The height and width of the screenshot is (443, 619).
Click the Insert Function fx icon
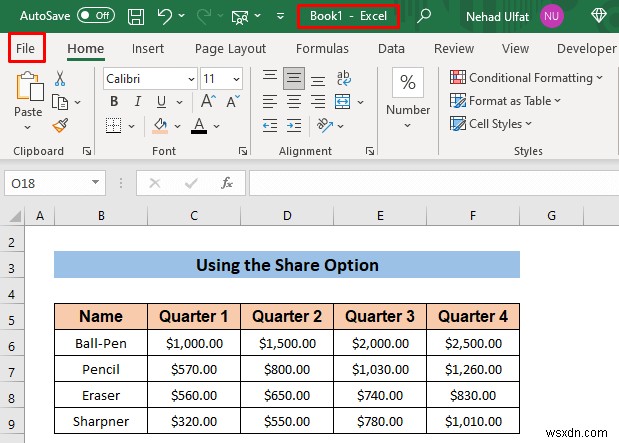coord(227,183)
